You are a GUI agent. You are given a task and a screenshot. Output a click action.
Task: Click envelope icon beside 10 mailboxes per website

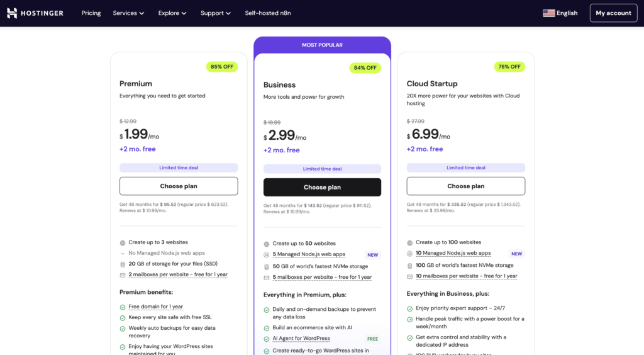coord(410,276)
